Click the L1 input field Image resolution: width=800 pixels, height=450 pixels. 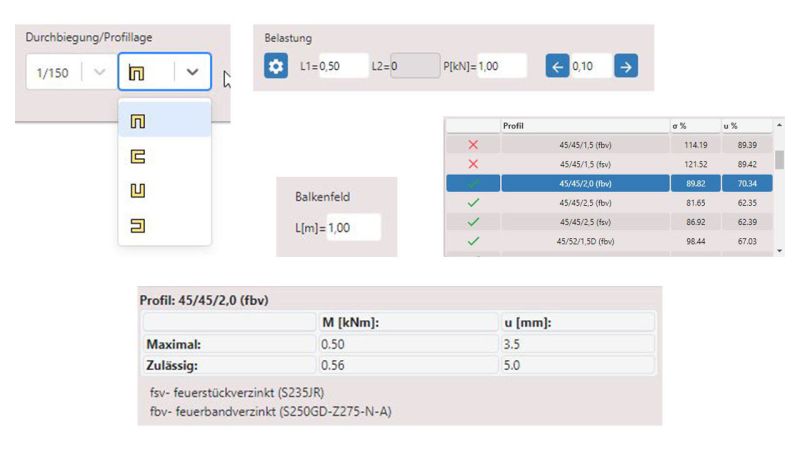(343, 67)
